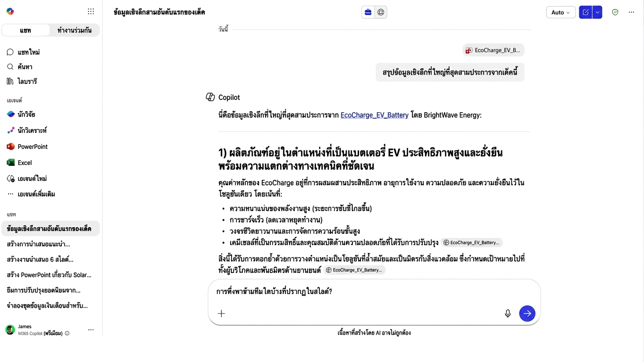This screenshot has width=644, height=362.
Task: Click the chat title at top
Action: tap(159, 12)
